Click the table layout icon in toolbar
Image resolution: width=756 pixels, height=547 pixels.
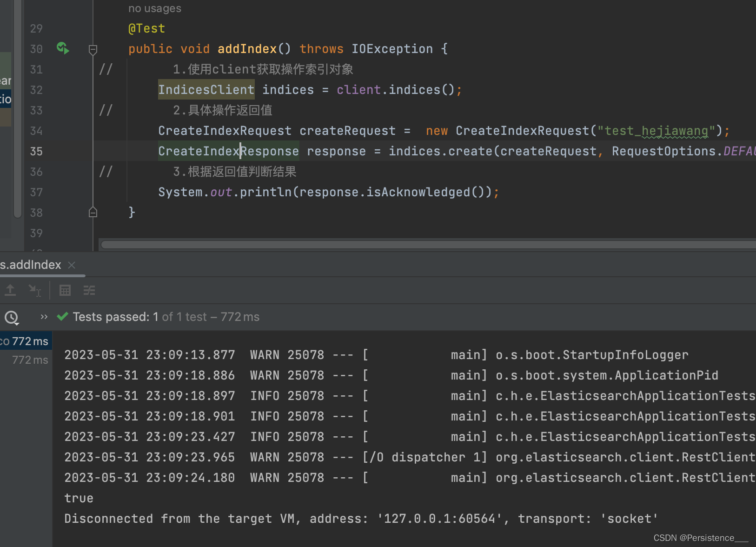tap(65, 290)
